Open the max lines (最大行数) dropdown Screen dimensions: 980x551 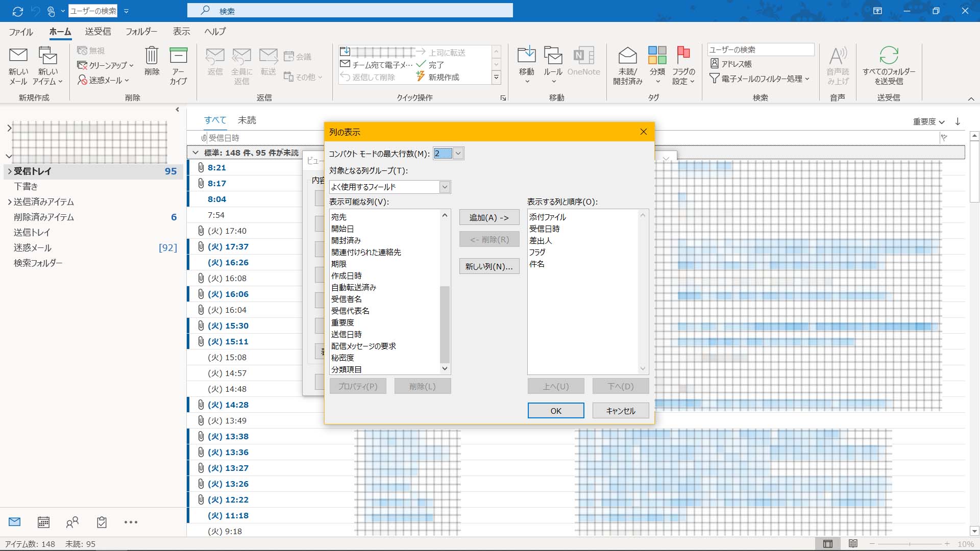[x=458, y=154]
